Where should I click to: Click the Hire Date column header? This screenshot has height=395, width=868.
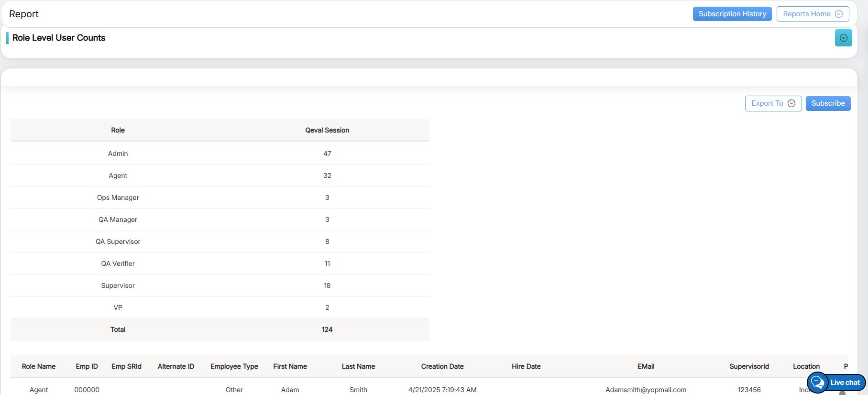pyautogui.click(x=526, y=366)
